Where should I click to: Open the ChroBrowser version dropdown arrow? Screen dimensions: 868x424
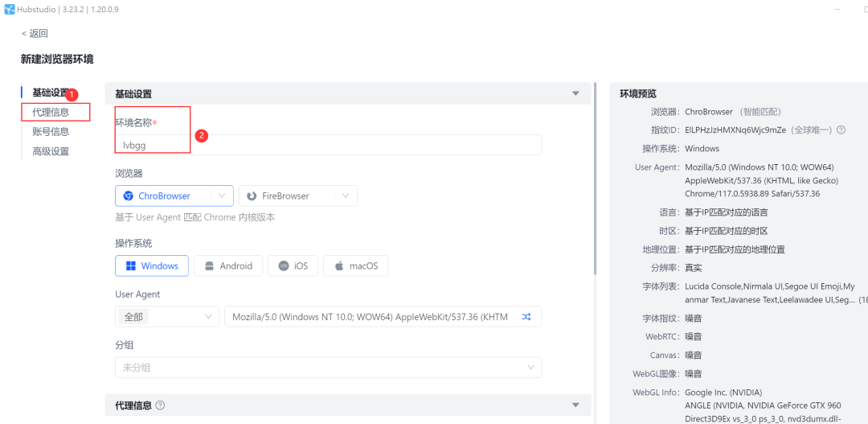[222, 196]
